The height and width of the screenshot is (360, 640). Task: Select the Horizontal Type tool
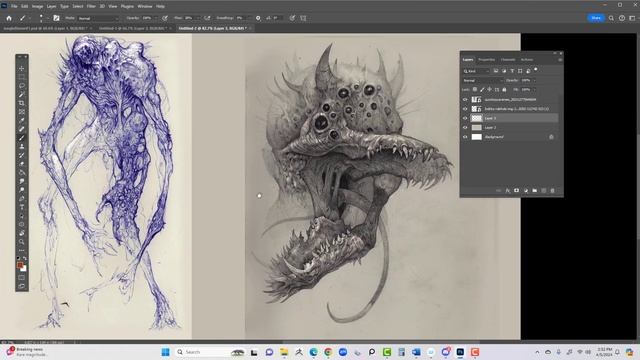[x=22, y=207]
